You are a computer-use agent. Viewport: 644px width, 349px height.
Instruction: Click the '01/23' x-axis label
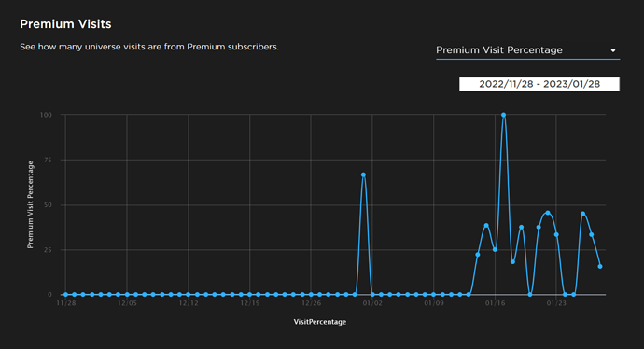[556, 303]
